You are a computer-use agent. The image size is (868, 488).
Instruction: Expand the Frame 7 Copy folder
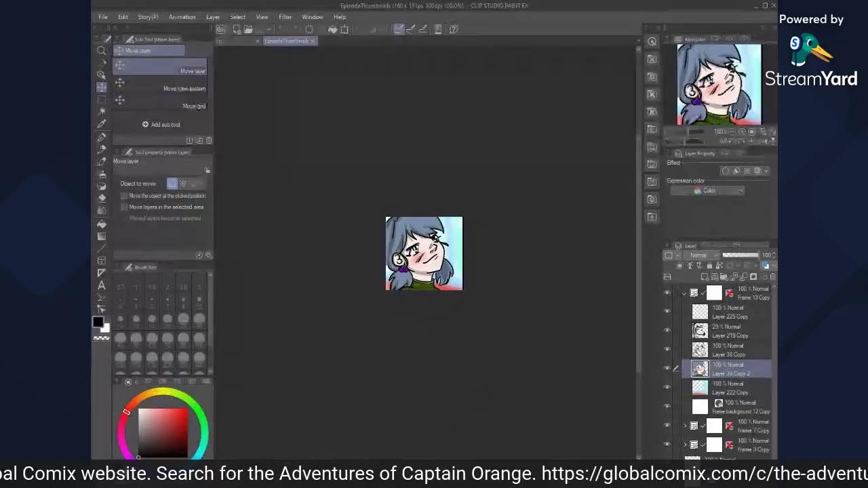coord(684,426)
